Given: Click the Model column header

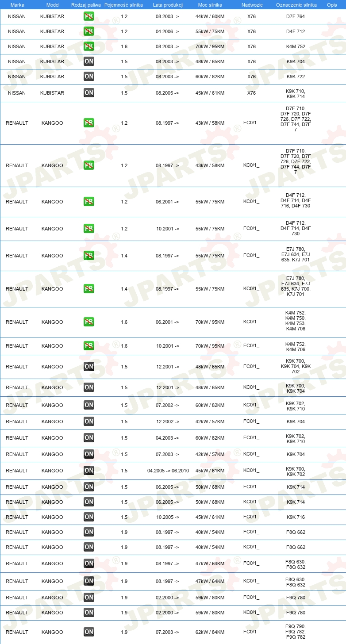Looking at the screenshot, I should click(53, 5).
